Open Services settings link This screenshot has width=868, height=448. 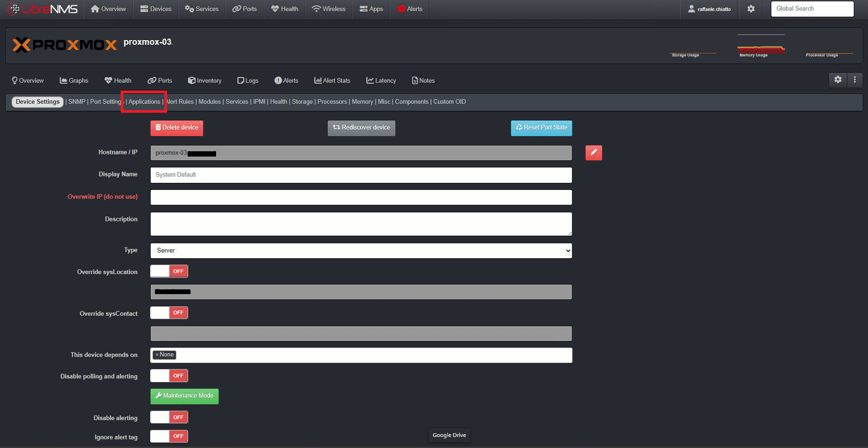pos(237,102)
